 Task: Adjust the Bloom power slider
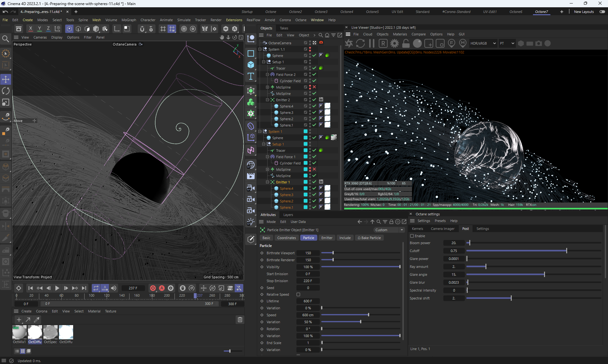tap(470, 243)
